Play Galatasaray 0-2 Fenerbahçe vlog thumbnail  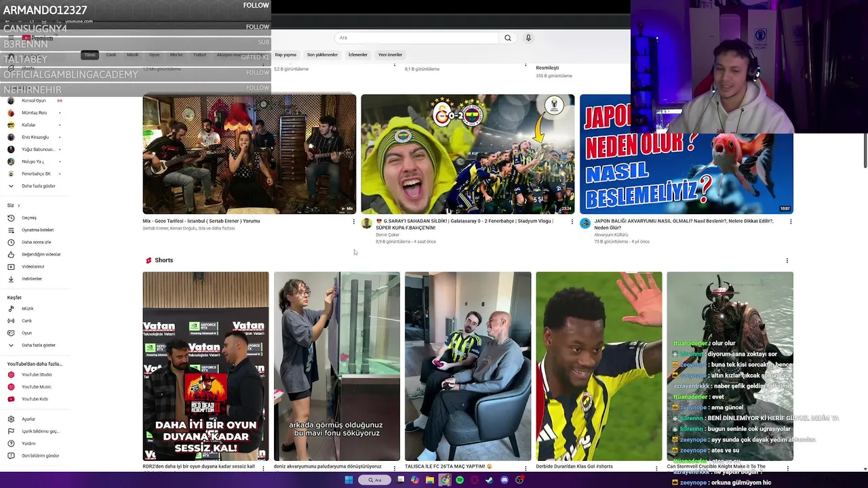point(467,154)
